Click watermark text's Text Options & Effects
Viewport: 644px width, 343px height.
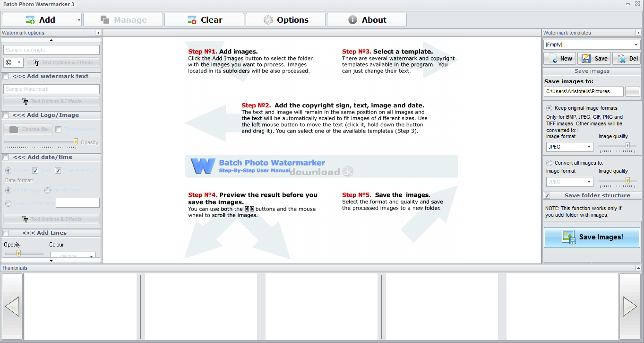coord(52,101)
